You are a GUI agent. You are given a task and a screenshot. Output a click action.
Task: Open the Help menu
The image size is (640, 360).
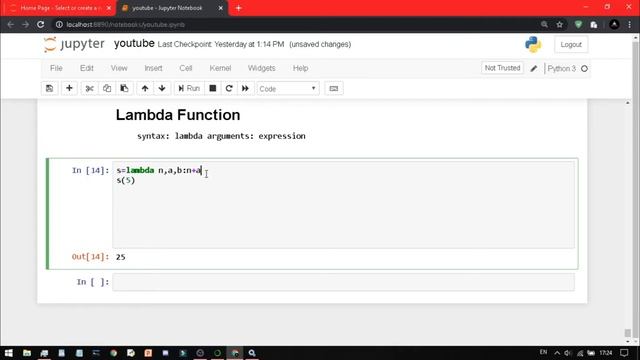click(x=300, y=68)
